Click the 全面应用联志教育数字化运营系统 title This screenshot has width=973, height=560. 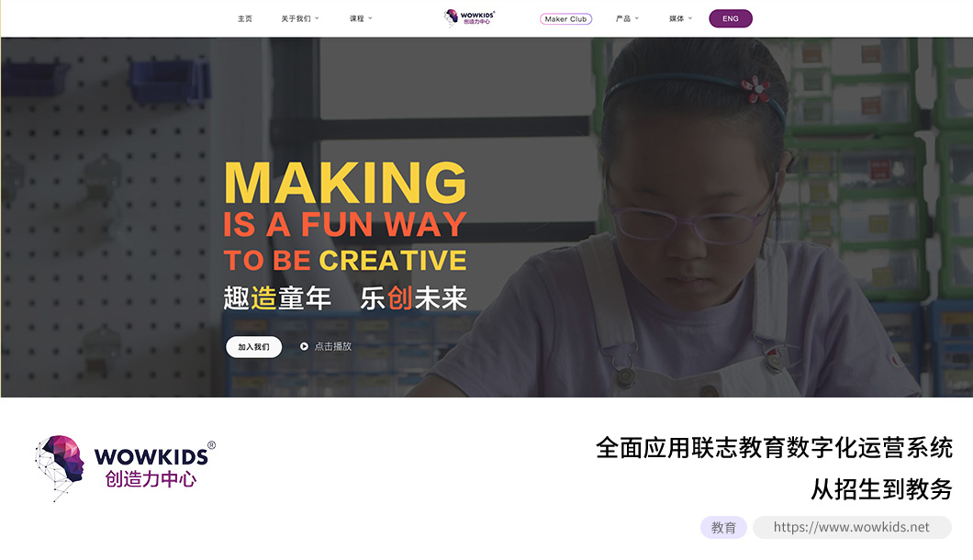pyautogui.click(x=774, y=448)
